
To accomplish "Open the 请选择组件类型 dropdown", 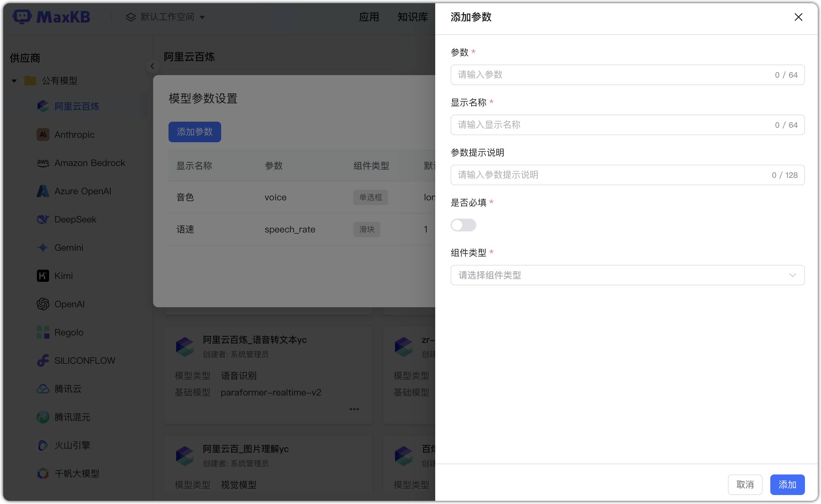I will 627,275.
